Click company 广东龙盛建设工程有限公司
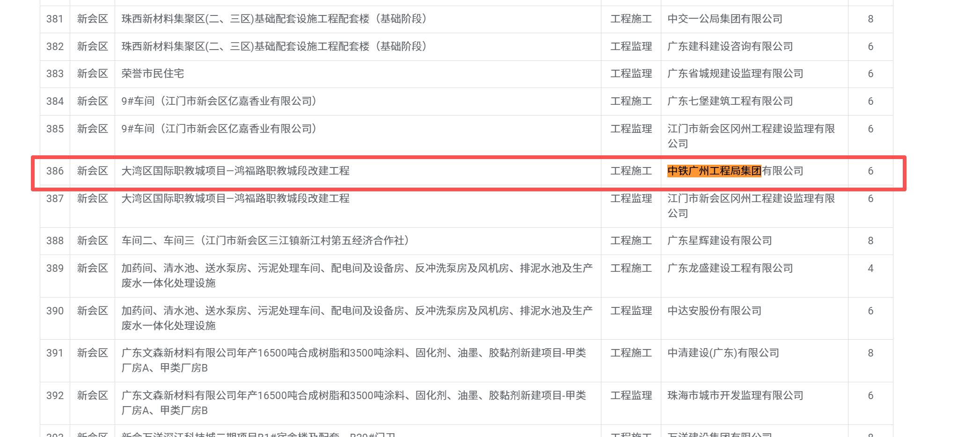The width and height of the screenshot is (980, 437). point(730,269)
